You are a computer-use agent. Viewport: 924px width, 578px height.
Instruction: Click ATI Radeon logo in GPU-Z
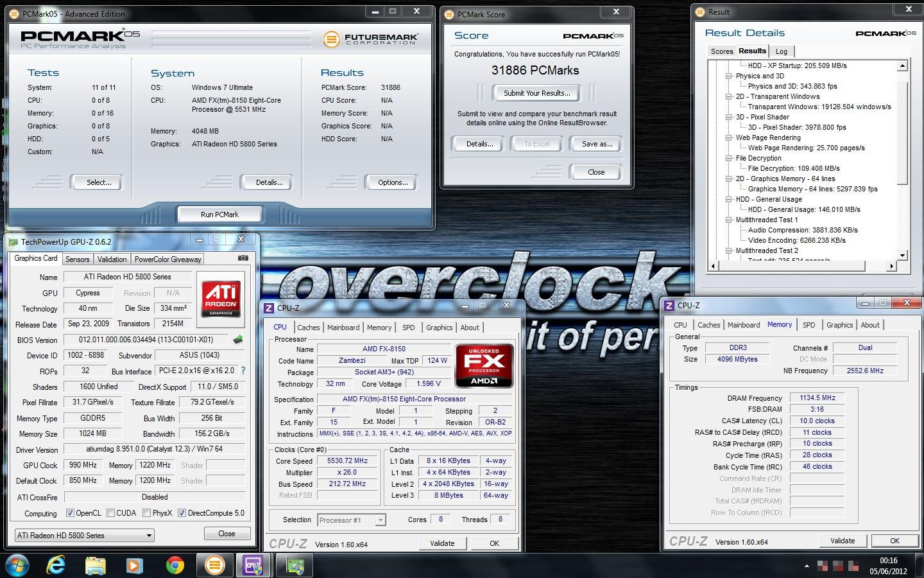click(x=221, y=298)
